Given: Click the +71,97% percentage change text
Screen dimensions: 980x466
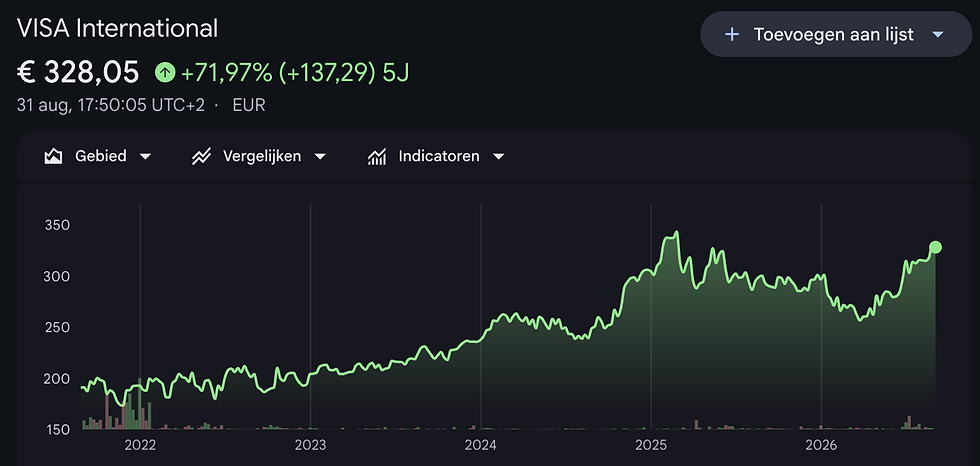Looking at the screenshot, I should (x=226, y=73).
